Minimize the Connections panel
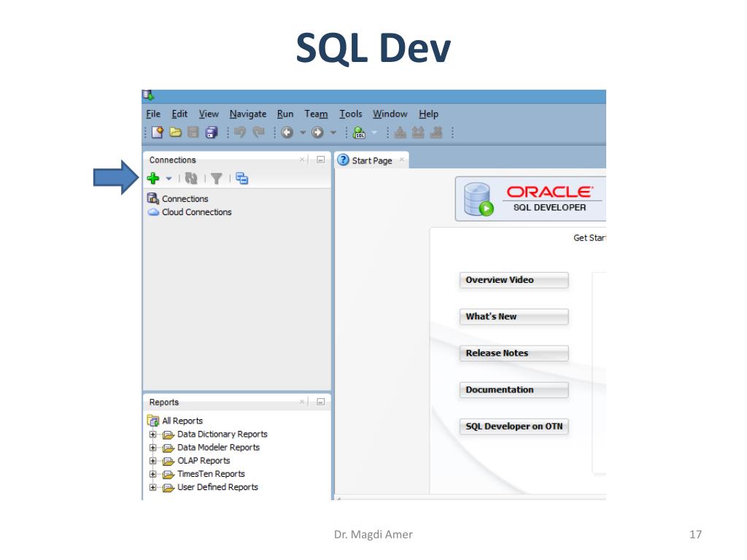The width and height of the screenshot is (747, 560). 321,160
